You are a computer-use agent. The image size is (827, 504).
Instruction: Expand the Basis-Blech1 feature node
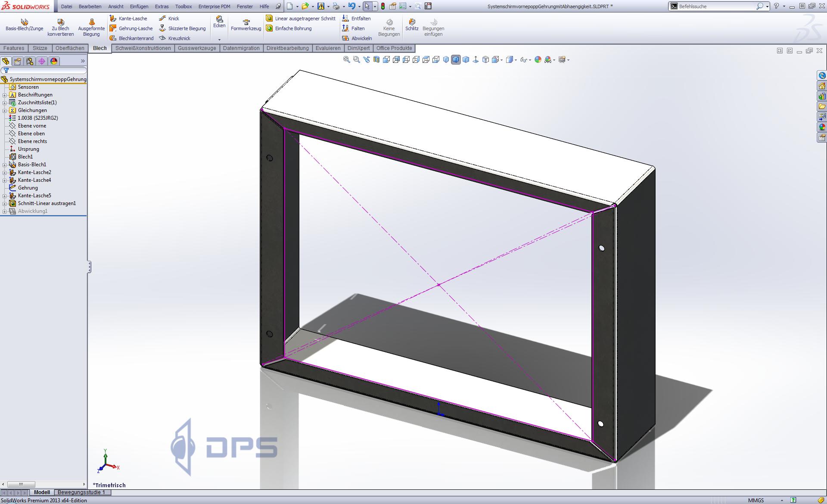click(x=5, y=165)
